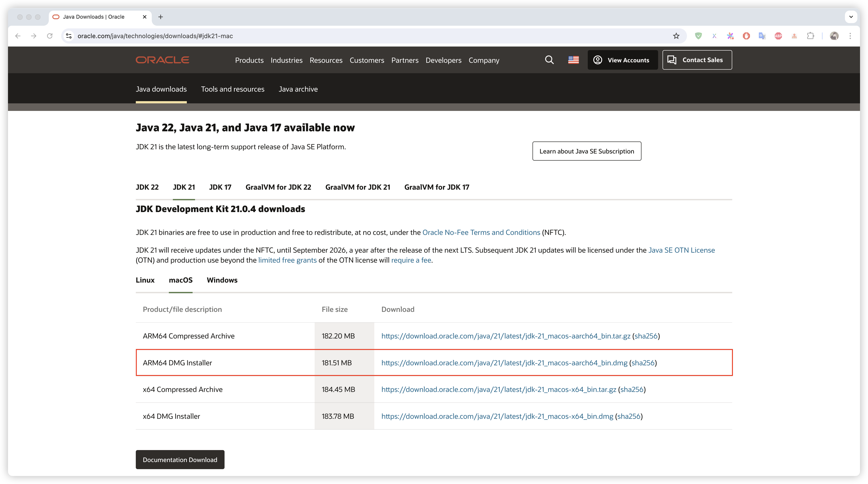Bookmark page with the star icon
This screenshot has width=868, height=484.
tap(676, 36)
